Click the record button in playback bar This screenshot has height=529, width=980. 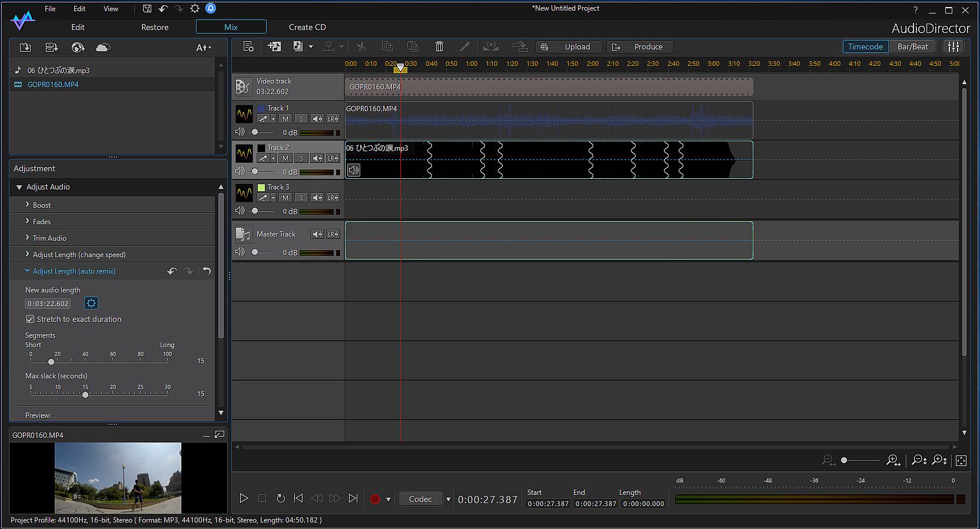(x=375, y=499)
